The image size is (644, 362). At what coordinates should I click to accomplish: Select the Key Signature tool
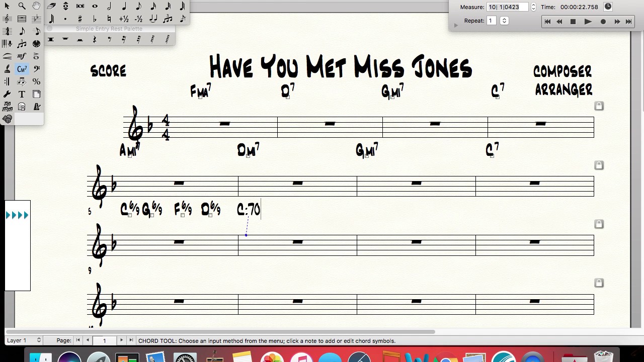click(x=36, y=19)
